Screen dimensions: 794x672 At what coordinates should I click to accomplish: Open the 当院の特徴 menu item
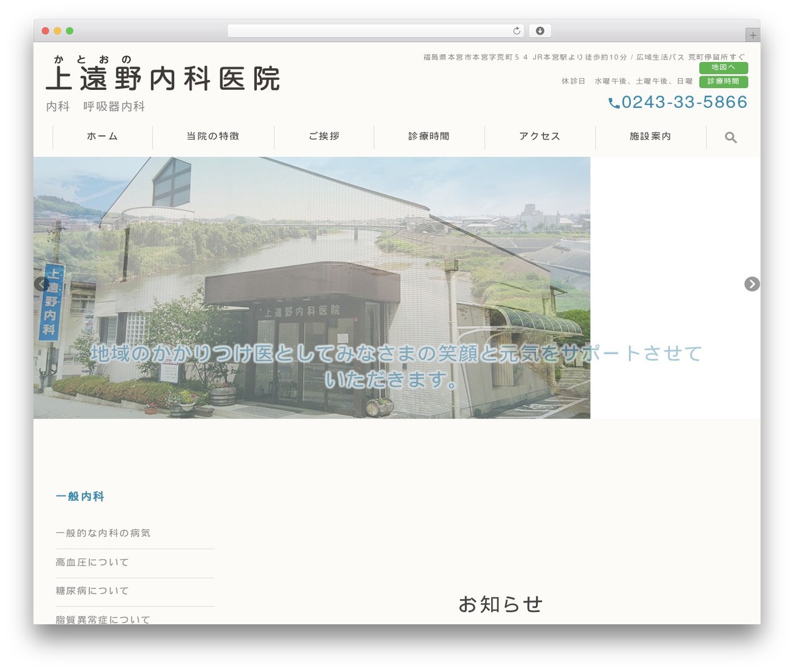click(213, 136)
